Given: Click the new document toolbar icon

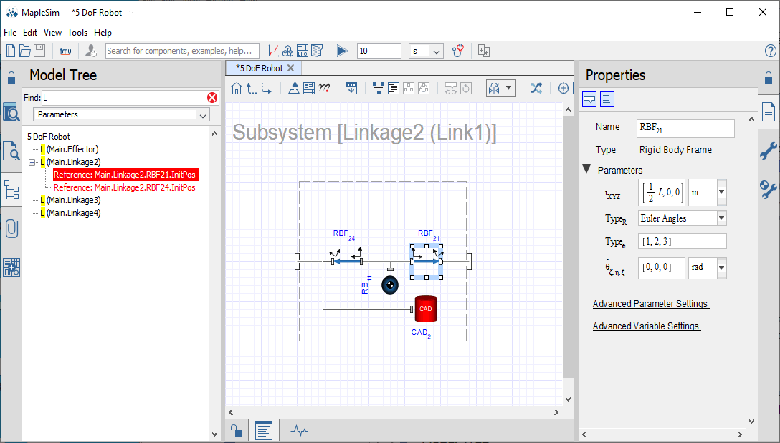Looking at the screenshot, I should (11, 50).
